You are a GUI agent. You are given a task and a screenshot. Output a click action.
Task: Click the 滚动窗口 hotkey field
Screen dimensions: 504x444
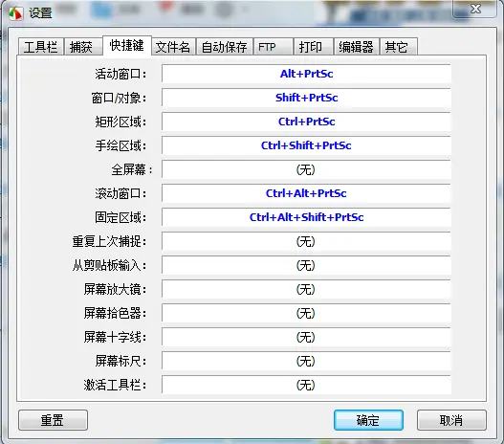[306, 193]
